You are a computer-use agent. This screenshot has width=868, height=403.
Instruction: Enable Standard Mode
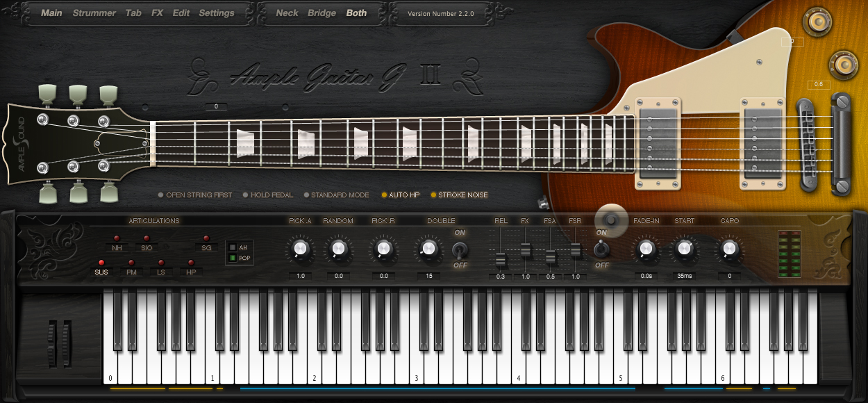point(336,195)
